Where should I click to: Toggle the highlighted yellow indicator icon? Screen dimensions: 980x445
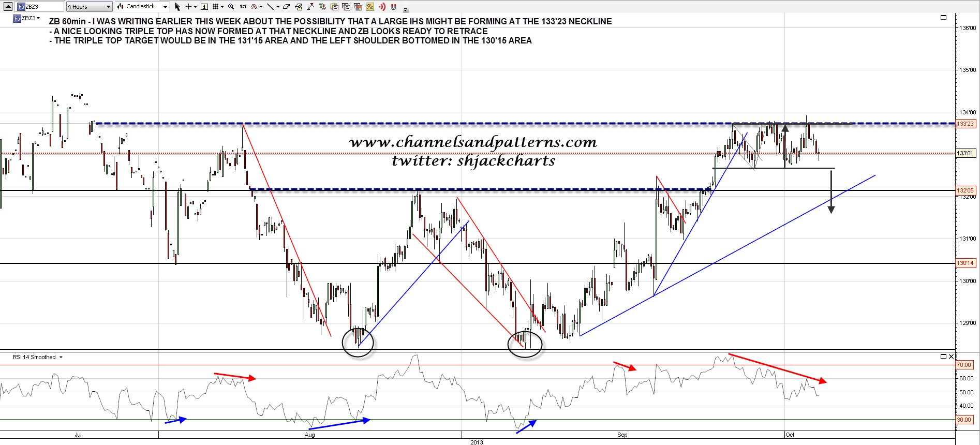tap(370, 7)
